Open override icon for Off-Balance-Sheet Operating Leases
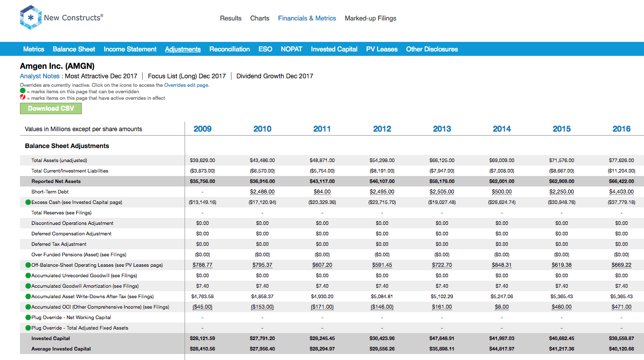The width and height of the screenshot is (644, 360). point(28,265)
